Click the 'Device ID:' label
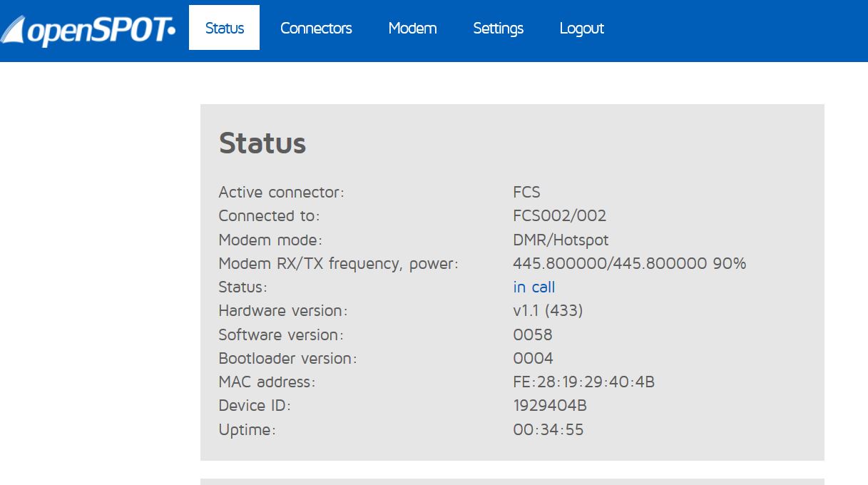Image resolution: width=868 pixels, height=485 pixels. [x=255, y=405]
